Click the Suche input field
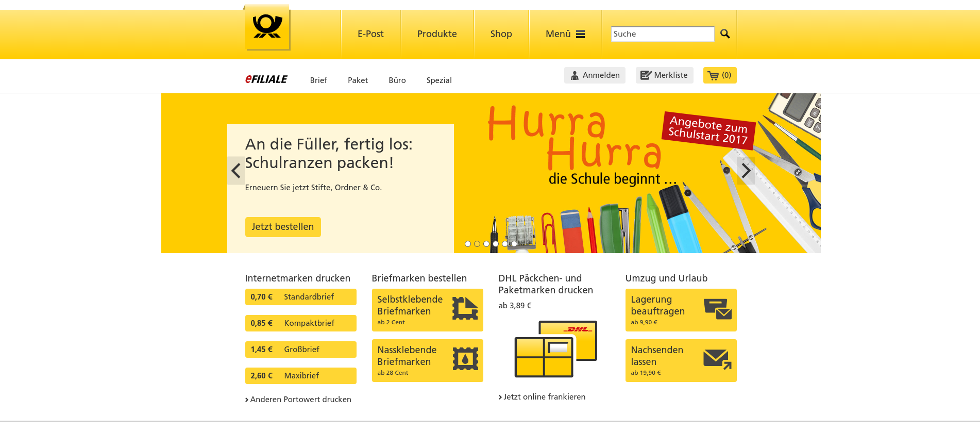Viewport: 980px width, 432px height. click(x=663, y=34)
